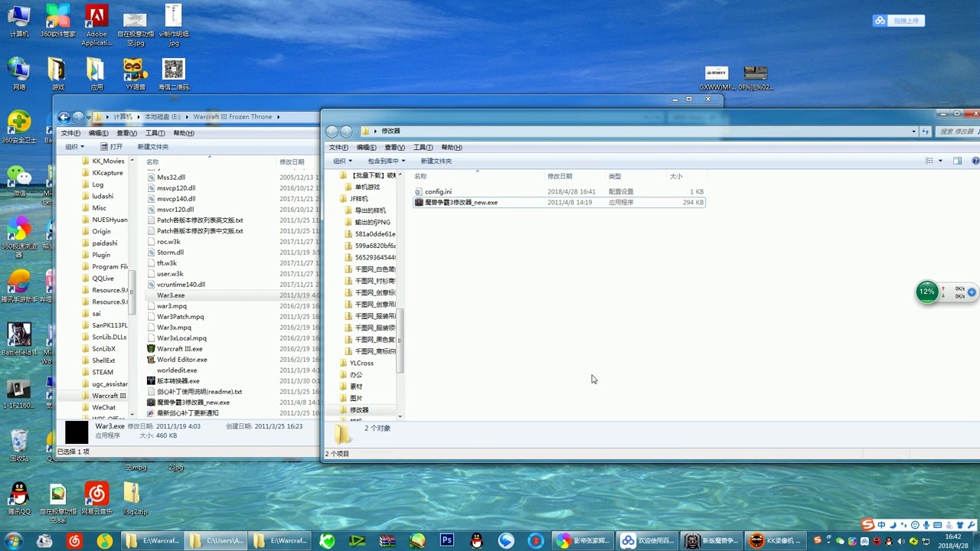Image resolution: width=980 pixels, height=551 pixels.
Task: Switch to KK录像机 taskbar window
Action: coord(775,540)
